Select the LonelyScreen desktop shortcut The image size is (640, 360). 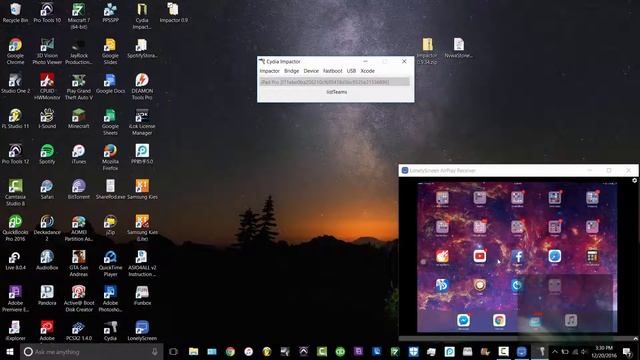point(142,331)
